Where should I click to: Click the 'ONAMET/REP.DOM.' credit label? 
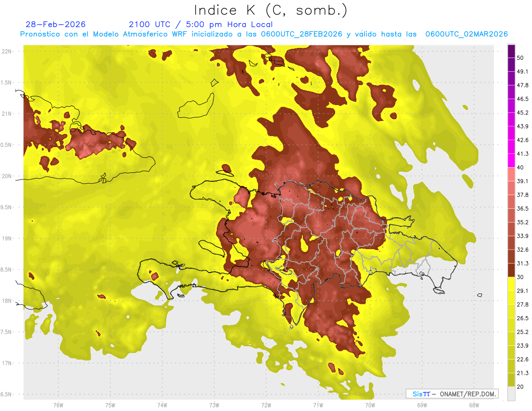[467, 394]
